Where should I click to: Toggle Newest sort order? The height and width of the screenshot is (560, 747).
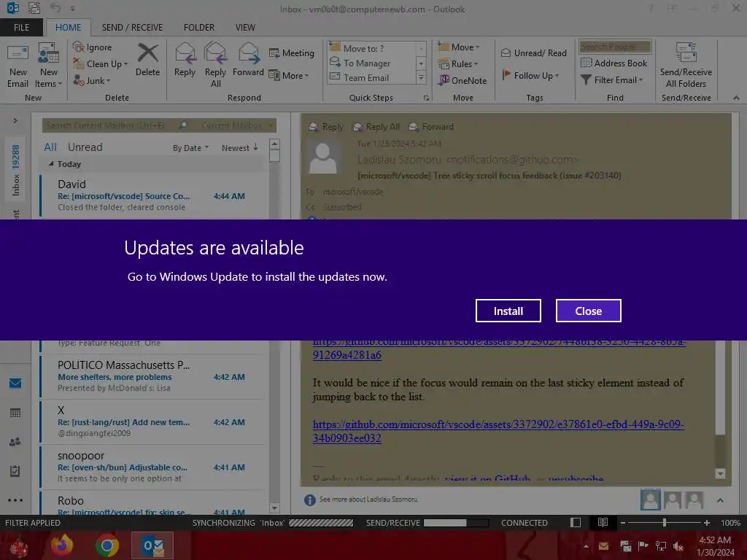coord(239,147)
